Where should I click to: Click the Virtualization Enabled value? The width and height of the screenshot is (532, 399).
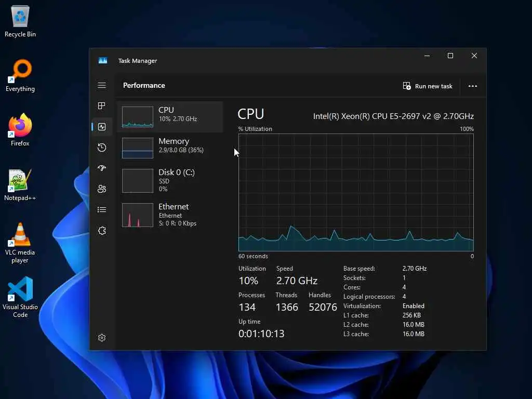pyautogui.click(x=413, y=305)
